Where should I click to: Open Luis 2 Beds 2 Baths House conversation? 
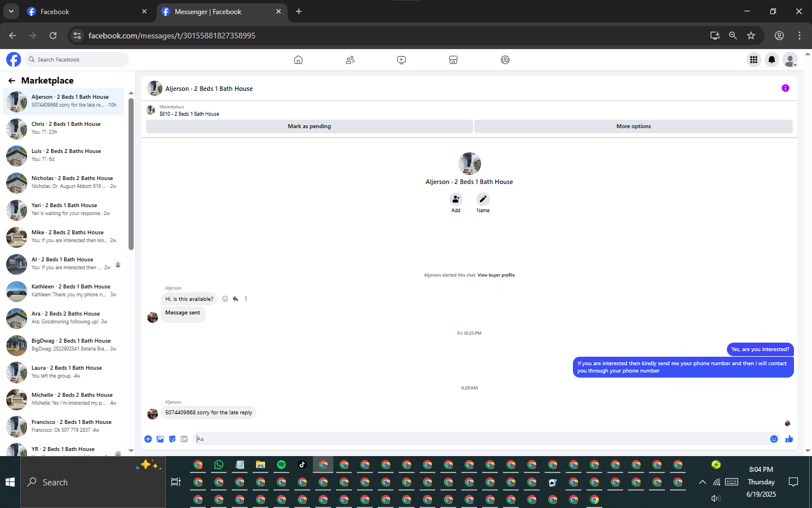pos(64,155)
